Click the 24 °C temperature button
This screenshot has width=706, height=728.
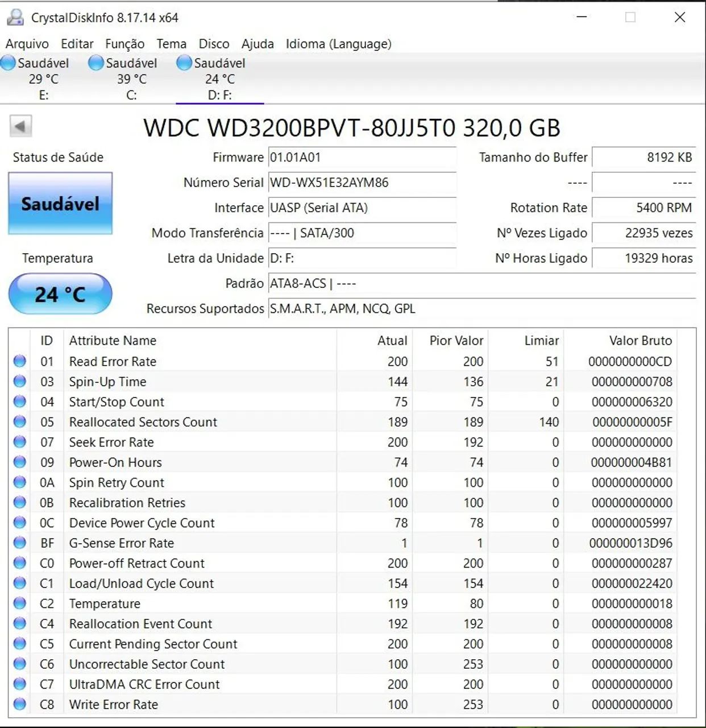[x=60, y=294]
